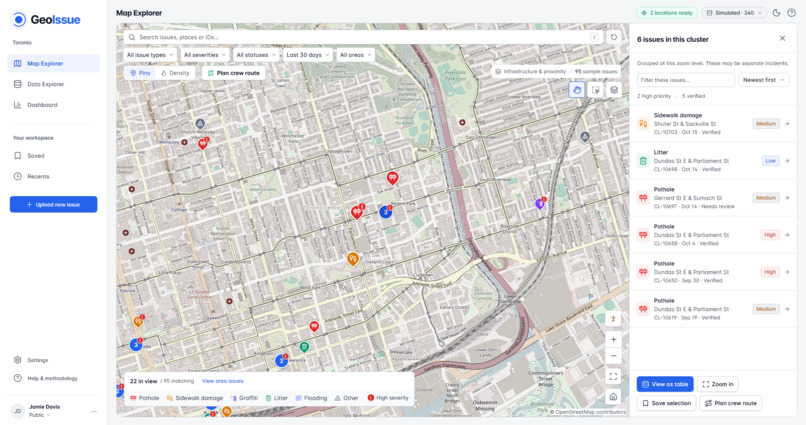Screen dimensions: 806x425
Task: Open All issue types dropdown
Action: (x=150, y=54)
